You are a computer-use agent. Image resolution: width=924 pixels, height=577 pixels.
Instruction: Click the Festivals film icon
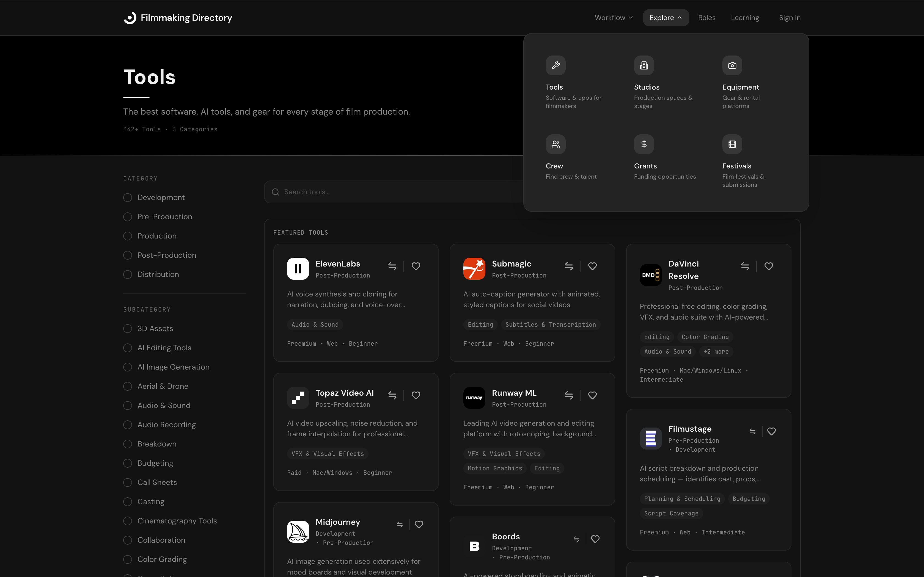[x=732, y=144]
